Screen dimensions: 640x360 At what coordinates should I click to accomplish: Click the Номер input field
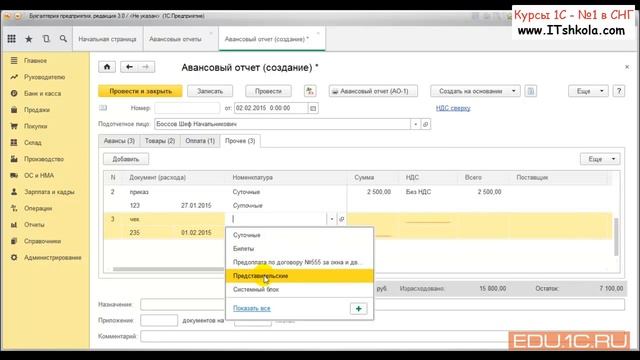pyautogui.click(x=187, y=108)
